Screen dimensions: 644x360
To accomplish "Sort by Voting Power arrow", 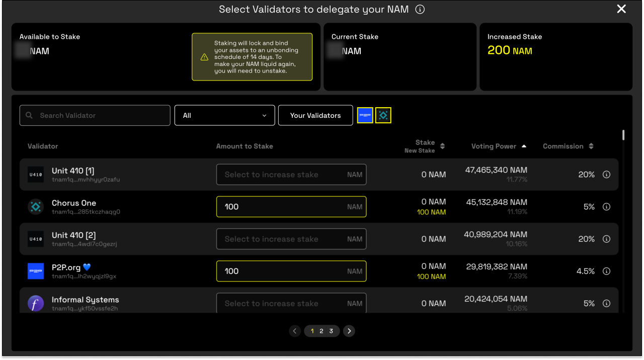I will pyautogui.click(x=524, y=146).
